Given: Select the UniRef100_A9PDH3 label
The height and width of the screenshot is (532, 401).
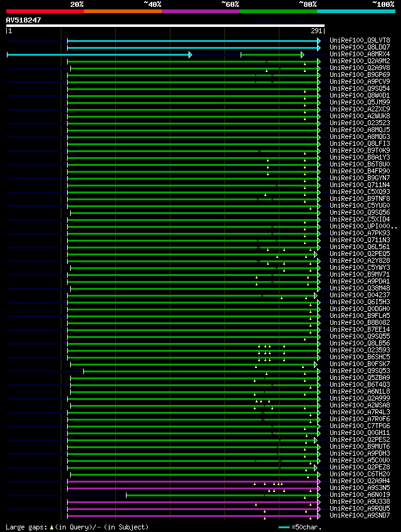Looking at the screenshot, I should pos(360,454).
